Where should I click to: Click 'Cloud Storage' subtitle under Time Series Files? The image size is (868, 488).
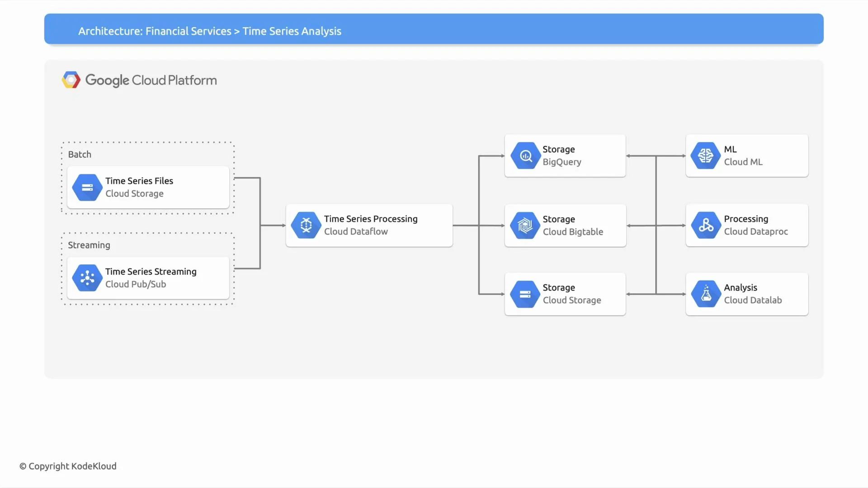click(x=134, y=193)
